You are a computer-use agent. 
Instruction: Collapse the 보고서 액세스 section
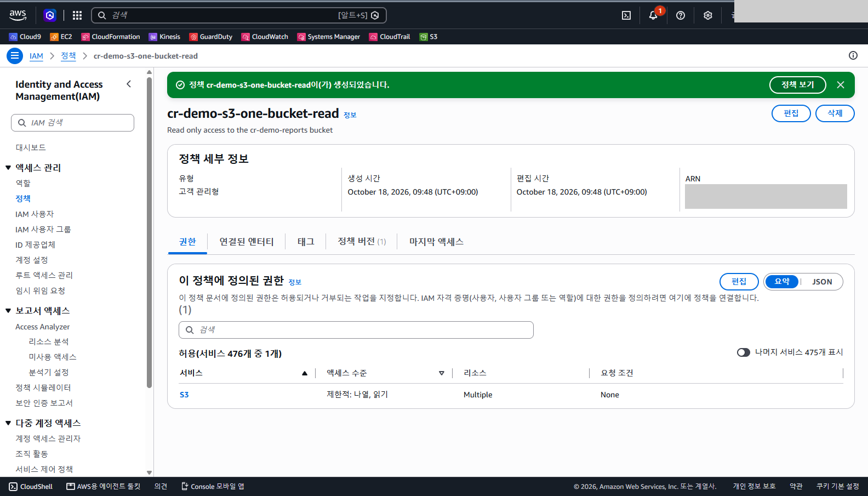(x=8, y=311)
